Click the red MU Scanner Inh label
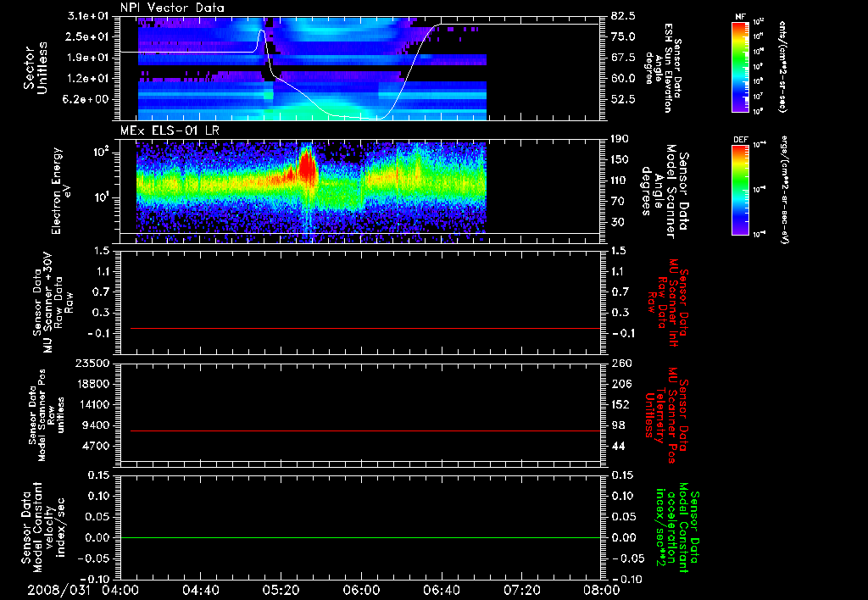This screenshot has width=868, height=600. (x=669, y=303)
